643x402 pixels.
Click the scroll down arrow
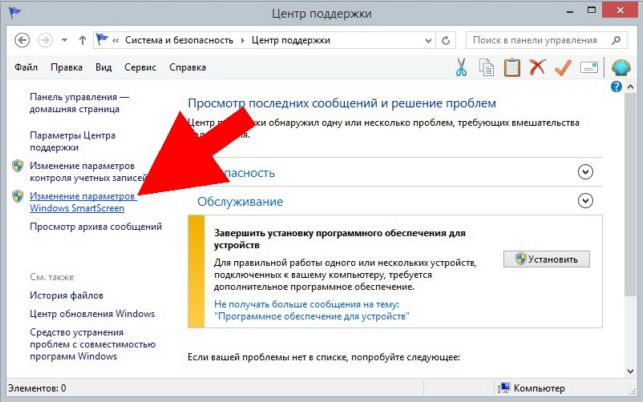[x=630, y=371]
